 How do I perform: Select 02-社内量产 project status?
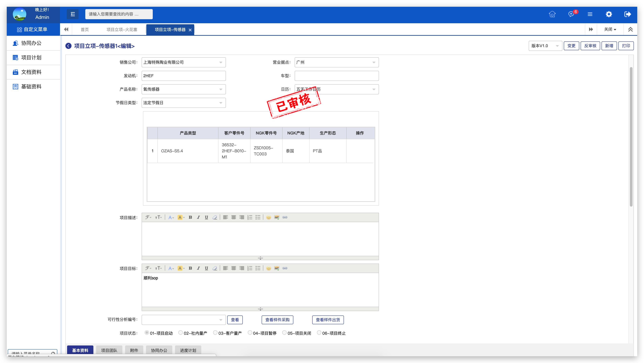pyautogui.click(x=180, y=332)
